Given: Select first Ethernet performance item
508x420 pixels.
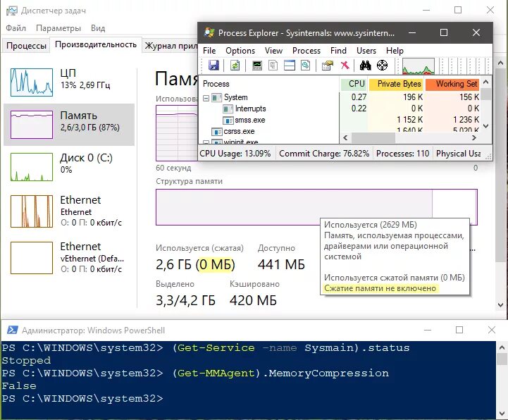Looking at the screenshot, I should tap(68, 211).
